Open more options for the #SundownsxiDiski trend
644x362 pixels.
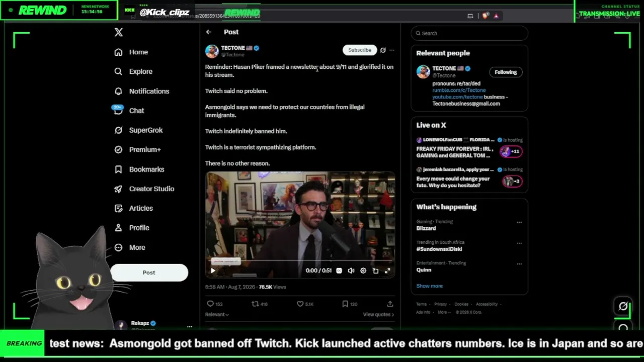[519, 243]
